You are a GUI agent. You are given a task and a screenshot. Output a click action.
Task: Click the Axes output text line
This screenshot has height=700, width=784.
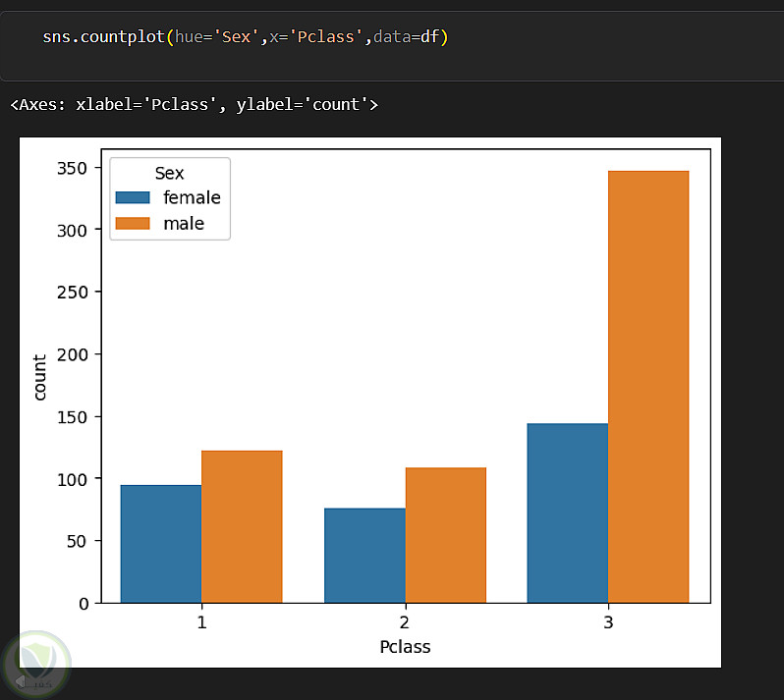(x=194, y=104)
